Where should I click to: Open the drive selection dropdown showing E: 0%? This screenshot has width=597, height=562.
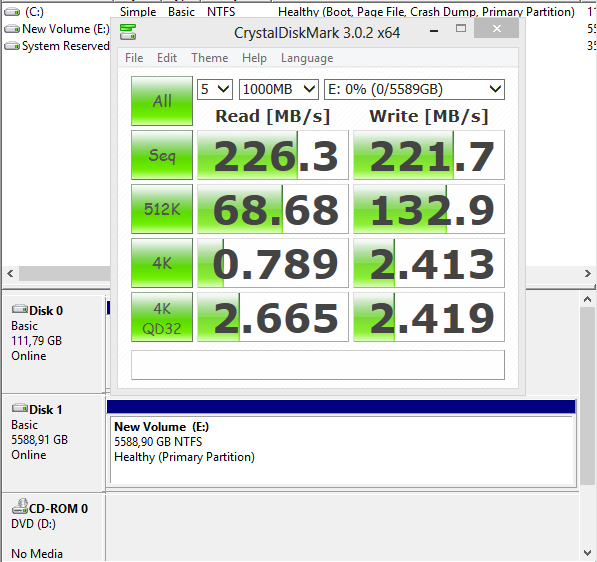414,89
